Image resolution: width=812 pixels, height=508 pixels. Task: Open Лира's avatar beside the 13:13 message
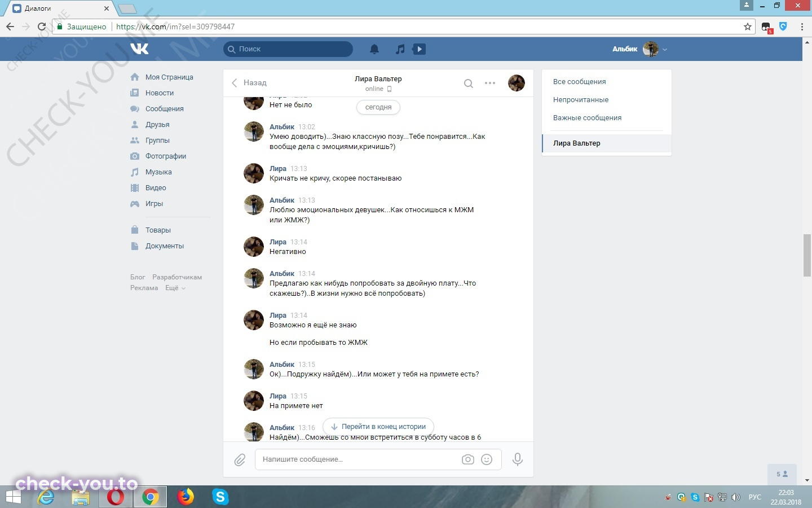pyautogui.click(x=254, y=173)
